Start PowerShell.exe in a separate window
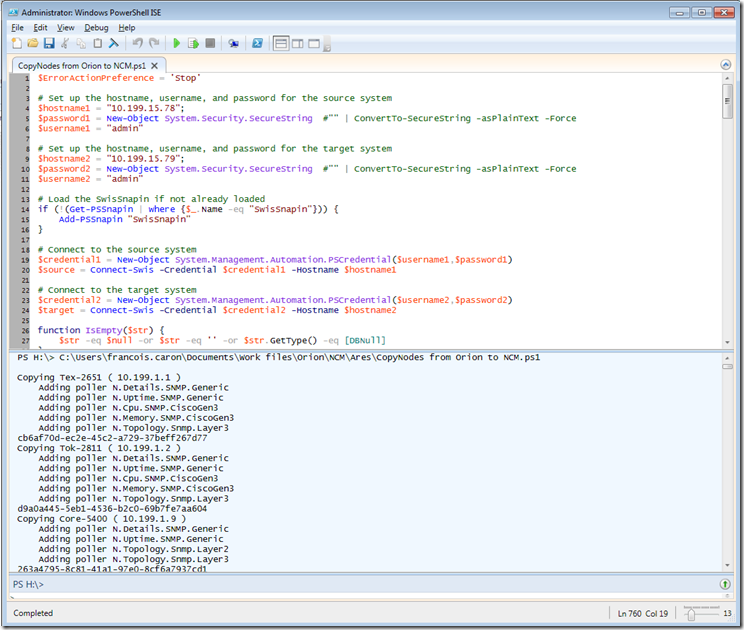The height and width of the screenshot is (630, 744). click(x=257, y=44)
